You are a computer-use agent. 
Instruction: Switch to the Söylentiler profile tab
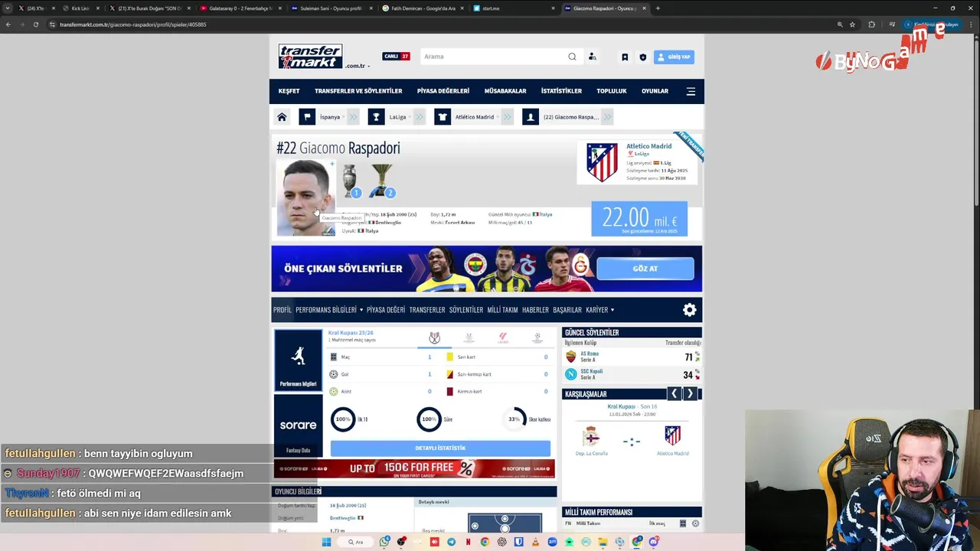[466, 310]
